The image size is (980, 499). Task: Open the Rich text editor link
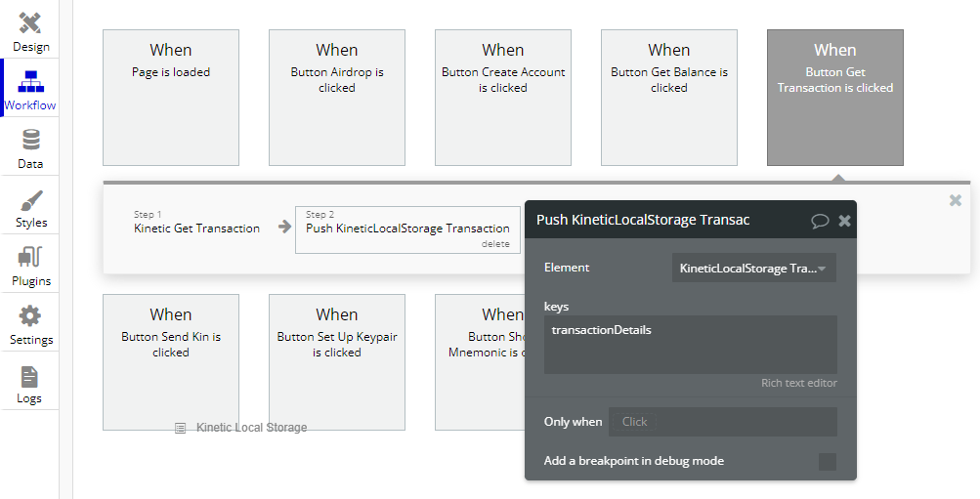tap(798, 383)
